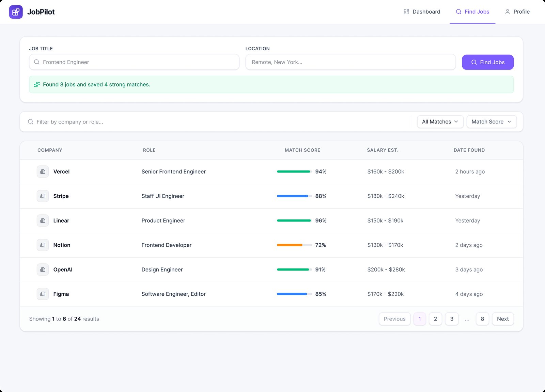545x392 pixels.
Task: Select the Figma company name
Action: pos(61,294)
